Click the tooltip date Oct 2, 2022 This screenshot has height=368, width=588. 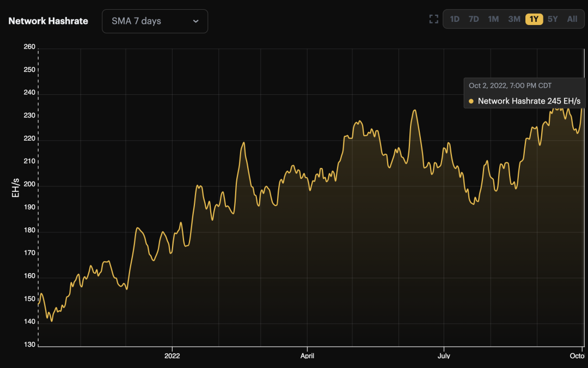pyautogui.click(x=510, y=86)
